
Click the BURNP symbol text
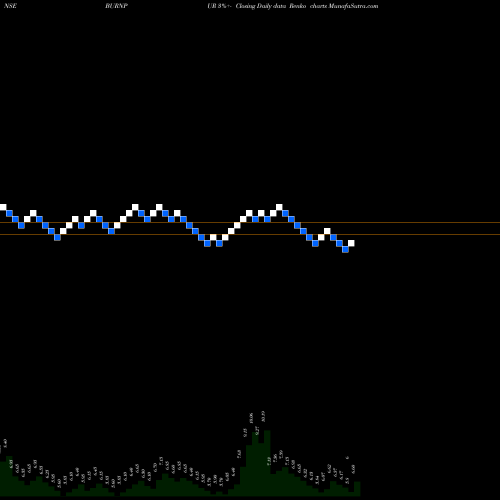tap(117, 6)
